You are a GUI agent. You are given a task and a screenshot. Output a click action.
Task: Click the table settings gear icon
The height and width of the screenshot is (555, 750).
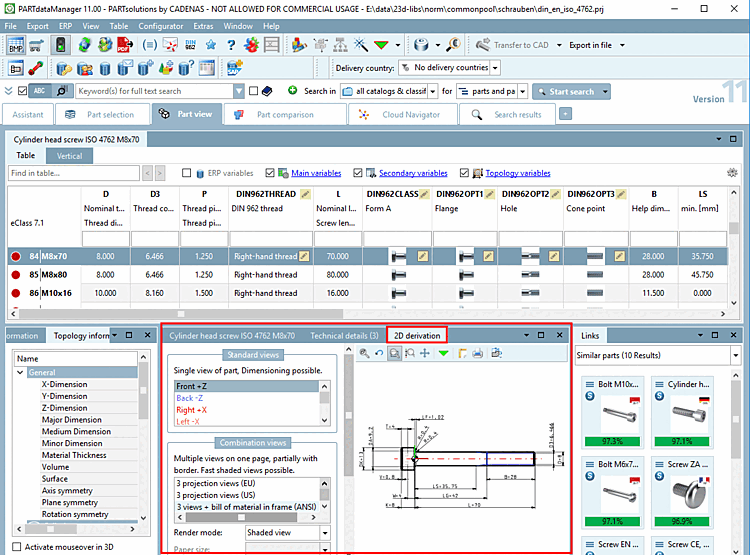coord(733,173)
